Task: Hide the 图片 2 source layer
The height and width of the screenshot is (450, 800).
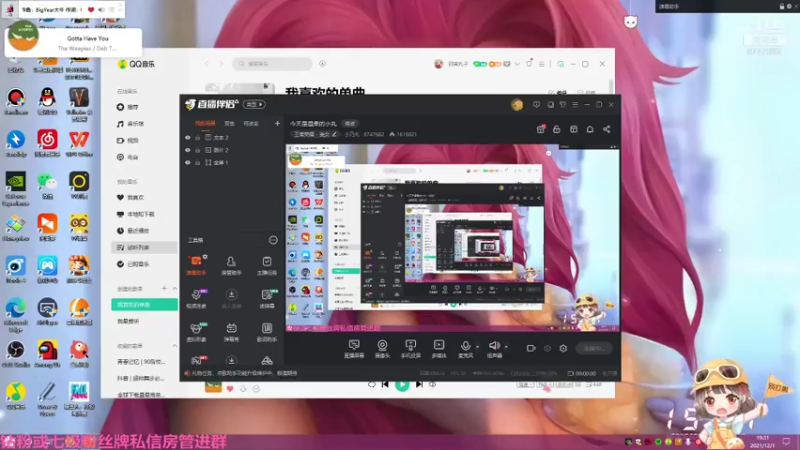Action: pyautogui.click(x=188, y=150)
